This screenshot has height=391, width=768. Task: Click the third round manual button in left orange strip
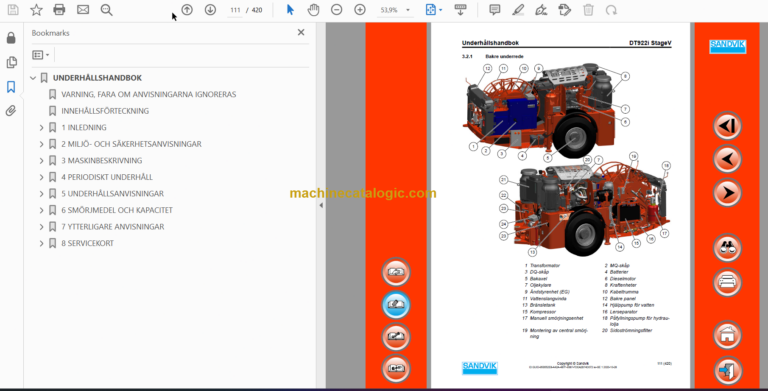pyautogui.click(x=396, y=337)
